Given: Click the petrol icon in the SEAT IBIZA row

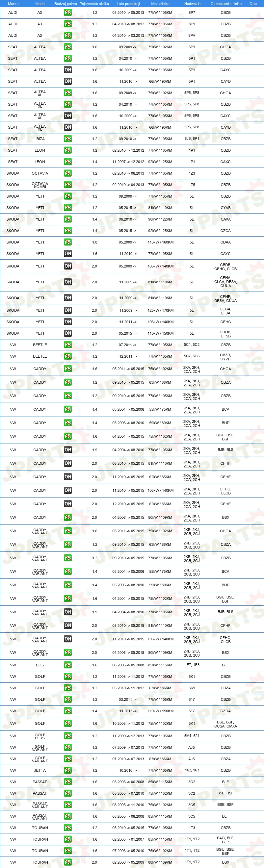Looking at the screenshot, I should coord(68,139).
